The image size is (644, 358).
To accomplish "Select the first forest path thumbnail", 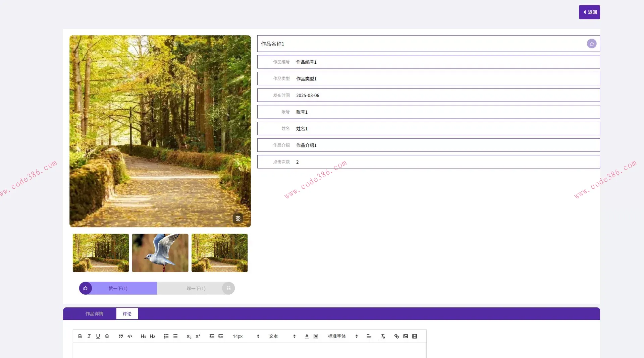I will (101, 253).
